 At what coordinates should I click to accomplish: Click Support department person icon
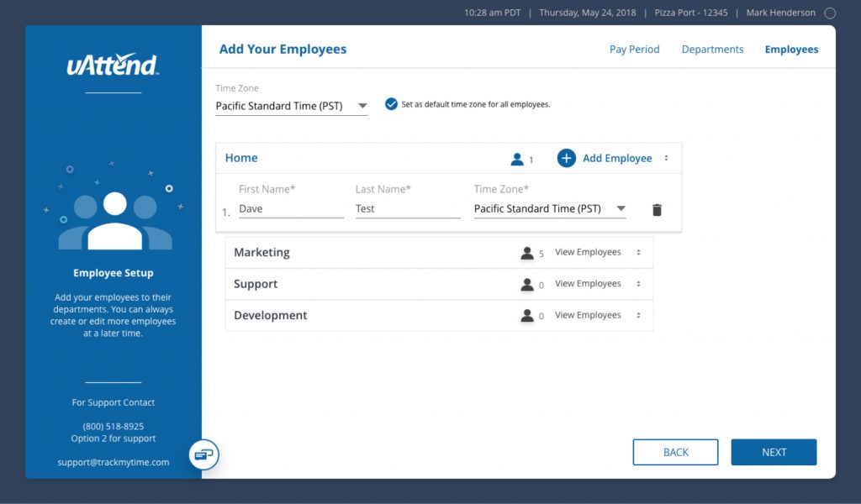point(527,284)
